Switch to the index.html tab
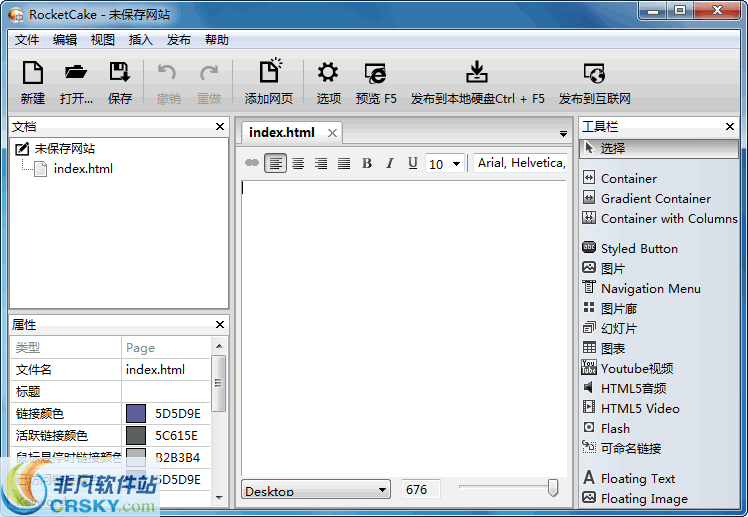The height and width of the screenshot is (517, 748). [281, 133]
